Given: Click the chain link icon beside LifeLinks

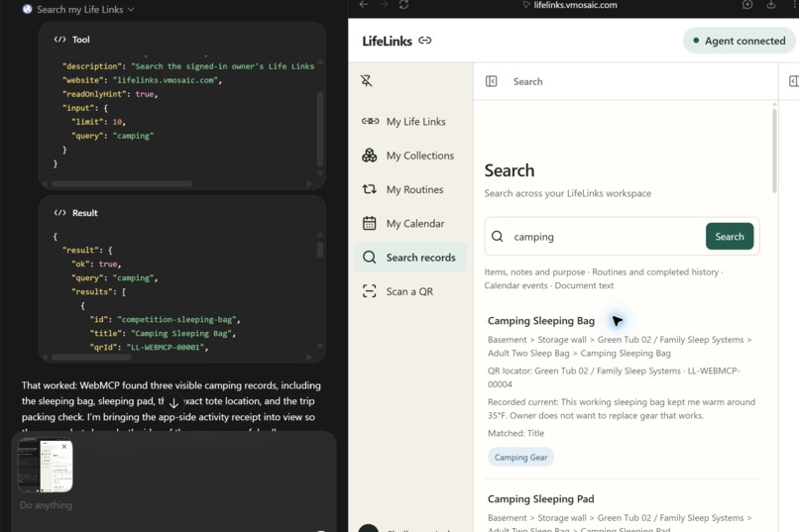Looking at the screenshot, I should [x=425, y=41].
